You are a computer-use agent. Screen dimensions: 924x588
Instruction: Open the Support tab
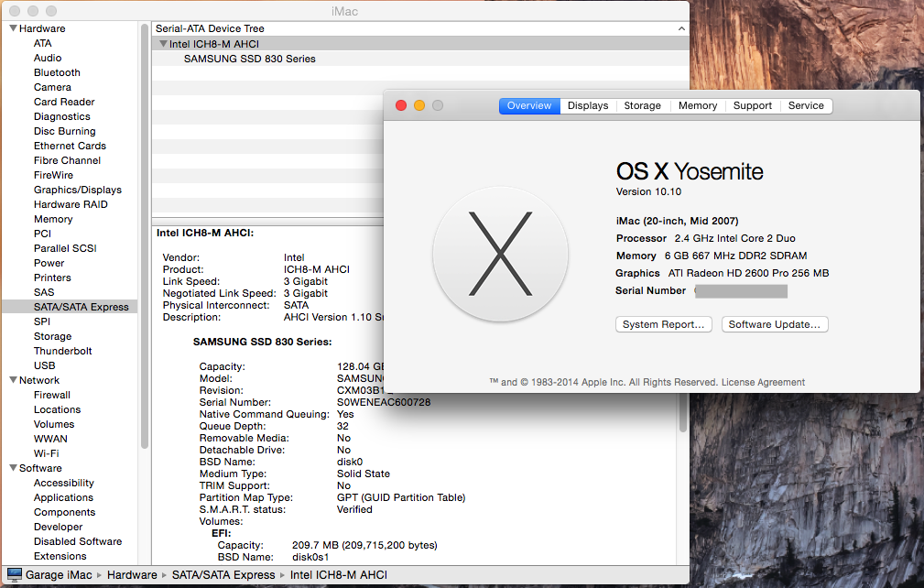[753, 105]
